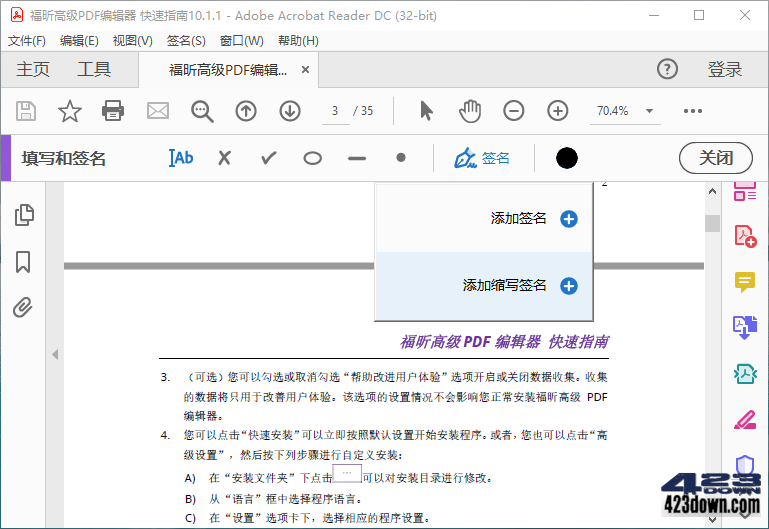Expand the 签名 sign dropdown
Screen dimensions: 769x529
[482, 158]
